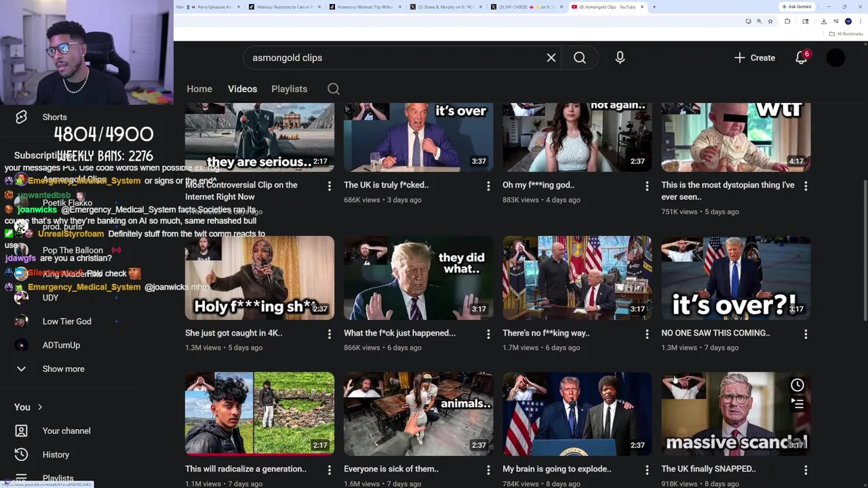
Task: Click the search magnifier button beside the query
Action: 580,58
